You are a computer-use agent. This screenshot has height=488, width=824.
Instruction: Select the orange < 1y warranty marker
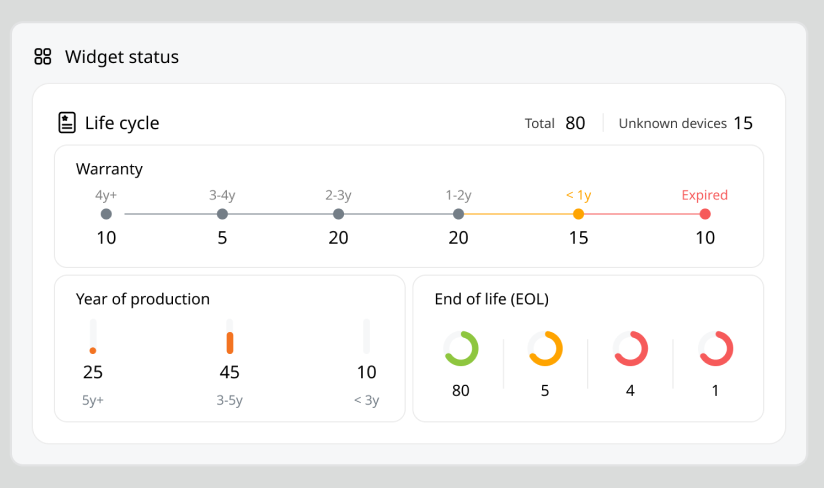(x=578, y=214)
